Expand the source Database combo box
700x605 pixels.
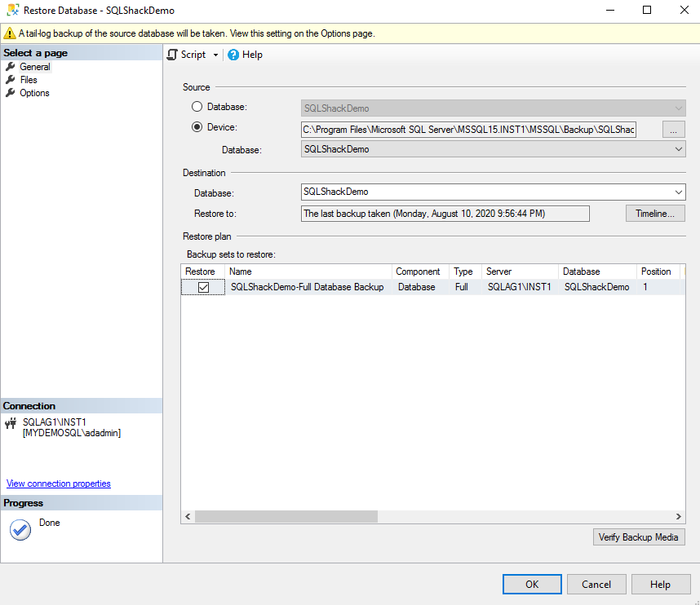pyautogui.click(x=677, y=149)
